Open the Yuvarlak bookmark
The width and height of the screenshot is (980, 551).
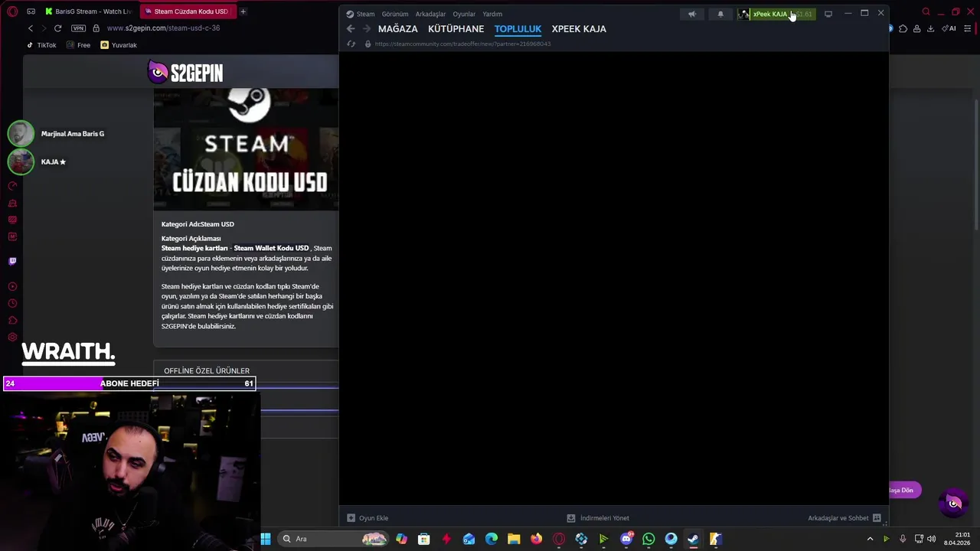[119, 45]
